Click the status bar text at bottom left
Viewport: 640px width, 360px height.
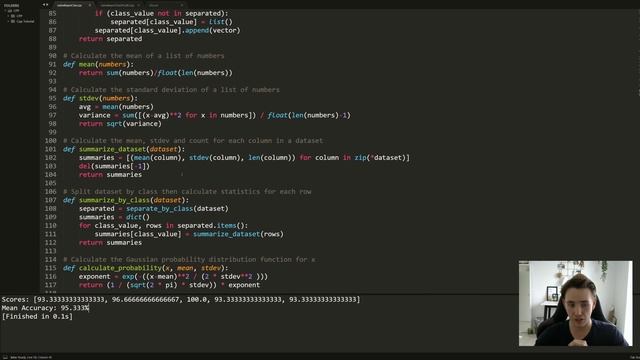31,357
